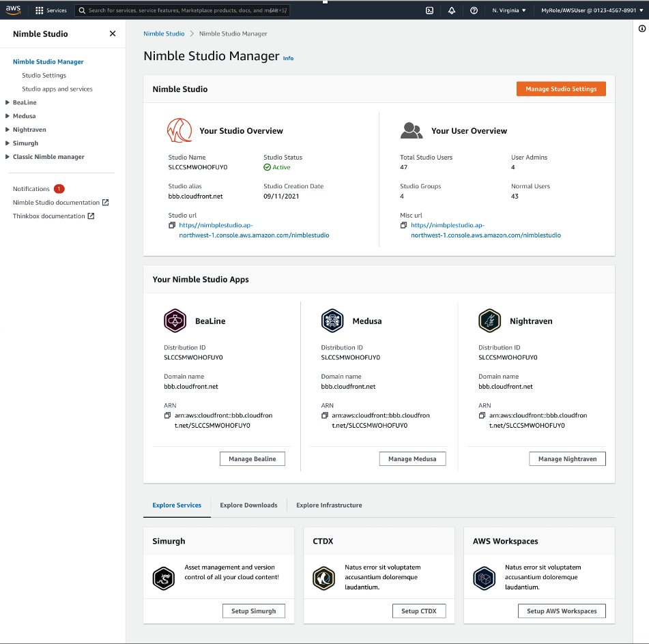Click the Manage Bealine button
The image size is (649, 644).
click(253, 459)
